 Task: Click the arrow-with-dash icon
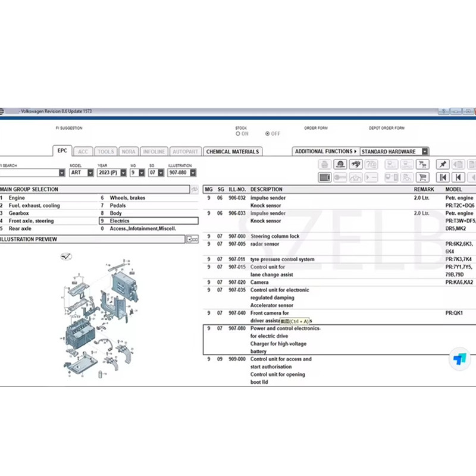tap(371, 177)
